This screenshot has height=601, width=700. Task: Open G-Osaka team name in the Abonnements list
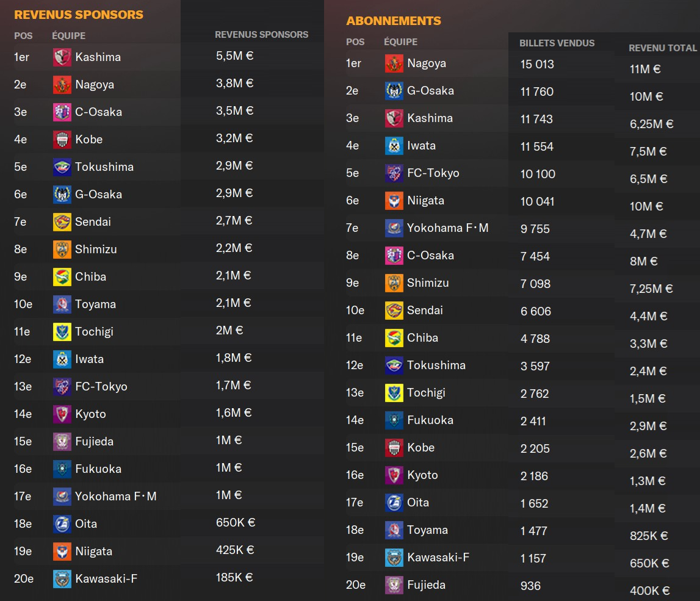click(x=430, y=91)
